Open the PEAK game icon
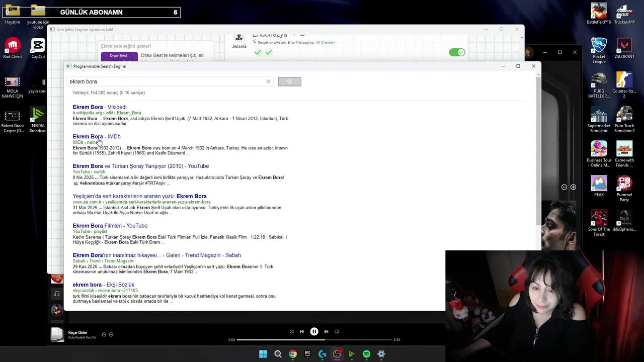The width and height of the screenshot is (644, 362). 599,186
